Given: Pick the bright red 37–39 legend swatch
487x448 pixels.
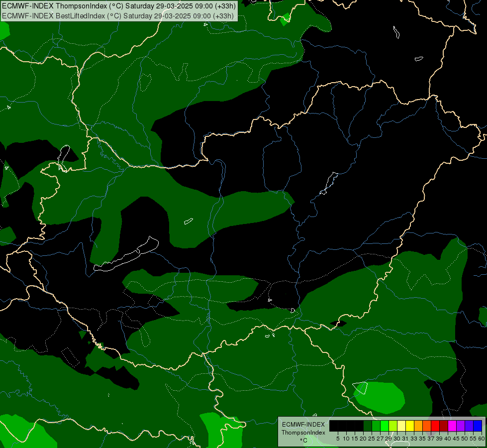Looking at the screenshot, I should coord(435,426).
